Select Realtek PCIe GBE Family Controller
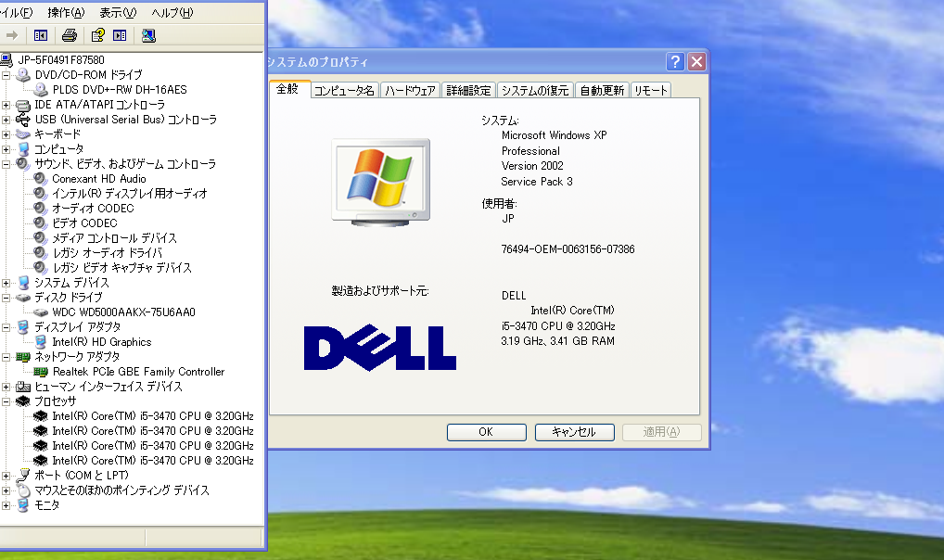Screen dimensions: 944x560 pos(138,372)
